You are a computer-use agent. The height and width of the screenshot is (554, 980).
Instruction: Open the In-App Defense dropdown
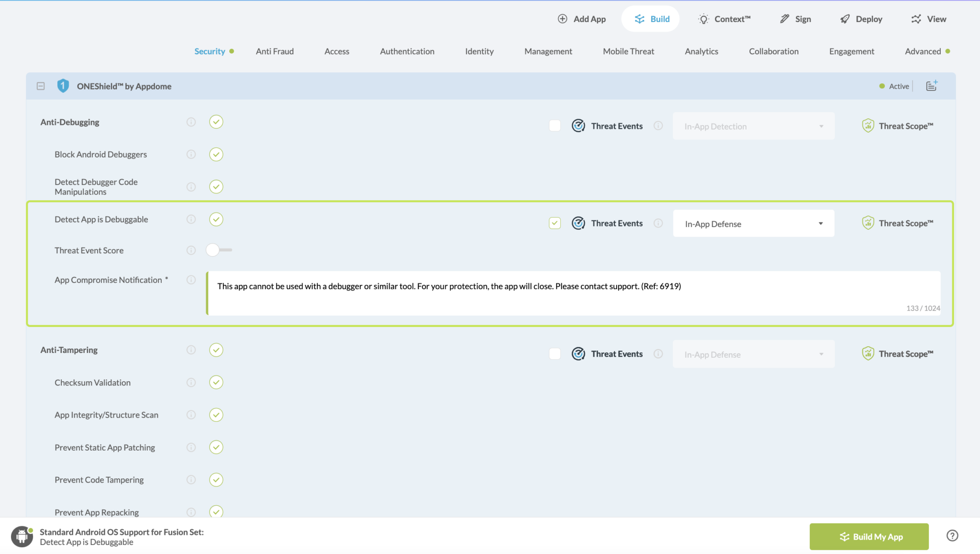click(x=753, y=224)
